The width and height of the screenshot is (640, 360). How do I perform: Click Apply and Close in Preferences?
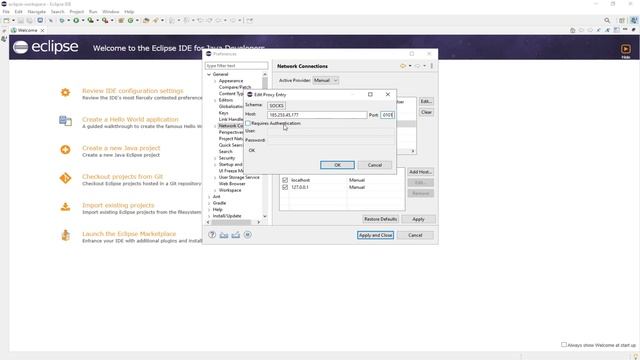pyautogui.click(x=375, y=235)
